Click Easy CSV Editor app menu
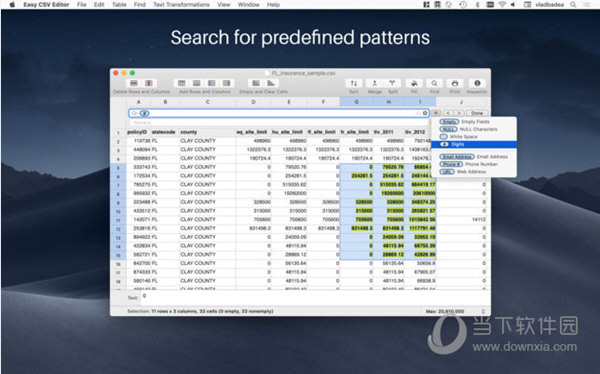600x374 pixels. (46, 5)
